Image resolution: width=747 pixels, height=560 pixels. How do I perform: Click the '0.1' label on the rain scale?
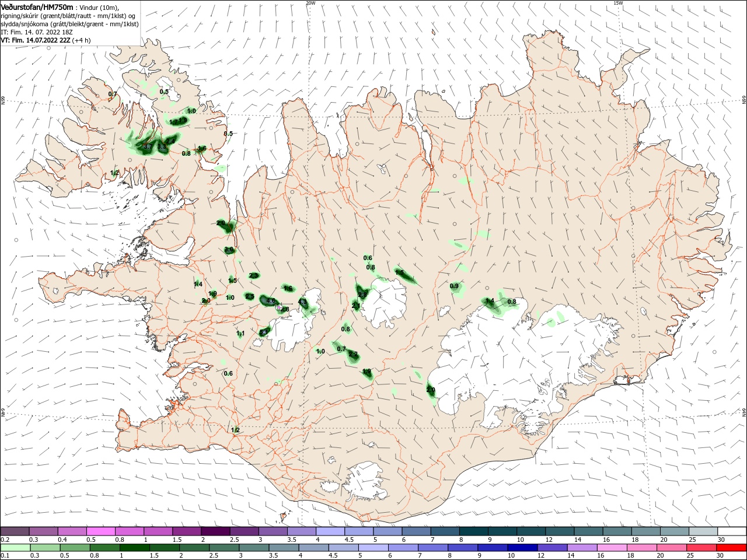tap(5, 556)
